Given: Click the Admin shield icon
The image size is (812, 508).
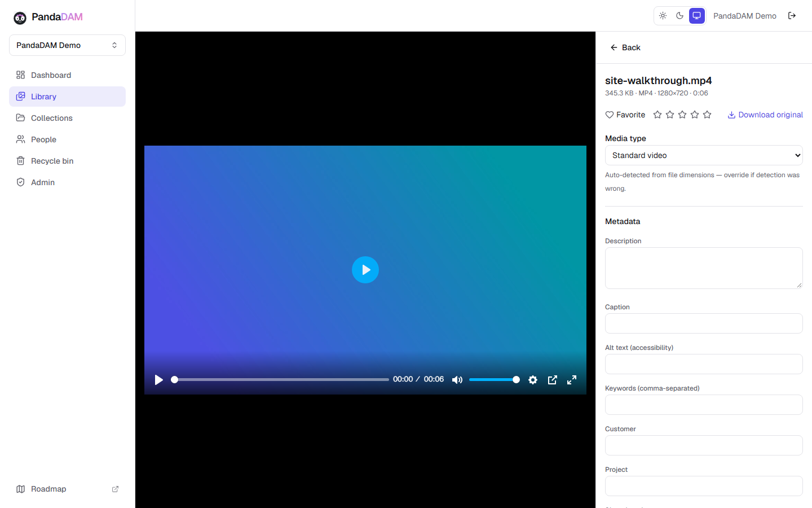Looking at the screenshot, I should click(x=21, y=182).
